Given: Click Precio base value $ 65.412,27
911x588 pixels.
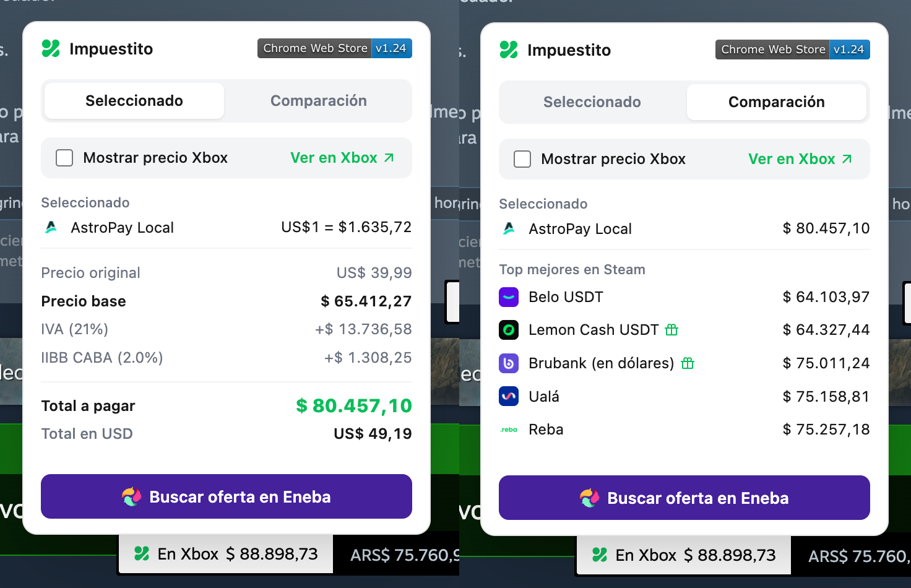Looking at the screenshot, I should pyautogui.click(x=366, y=301).
